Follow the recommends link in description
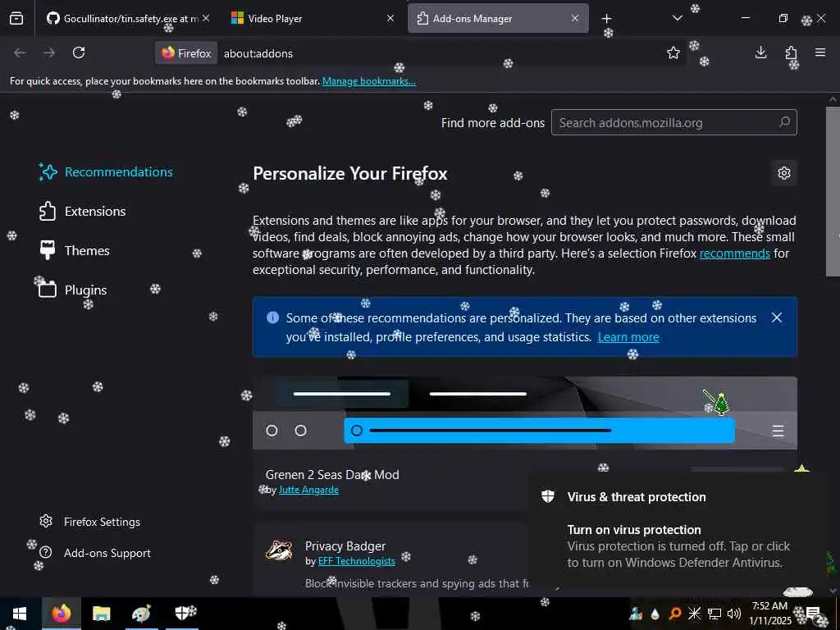 pyautogui.click(x=734, y=253)
